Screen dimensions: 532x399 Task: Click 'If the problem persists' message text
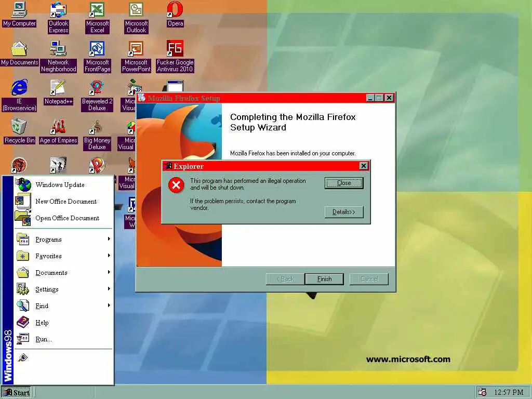[243, 204]
